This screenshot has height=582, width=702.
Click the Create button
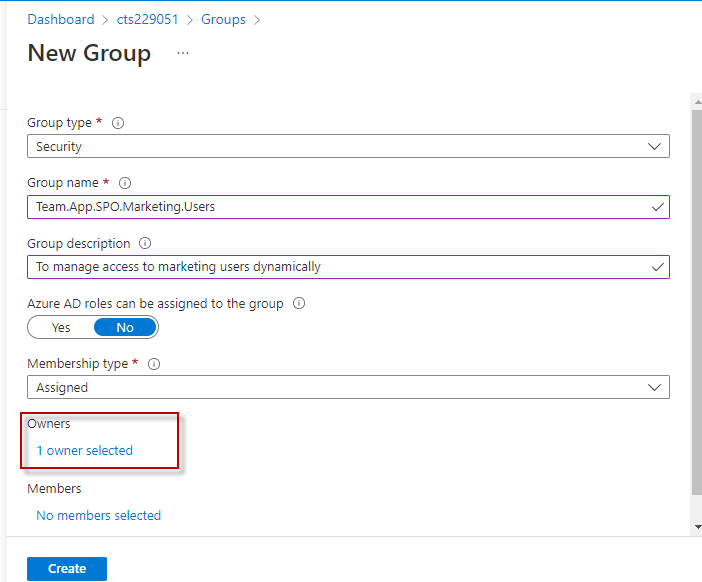pos(67,568)
